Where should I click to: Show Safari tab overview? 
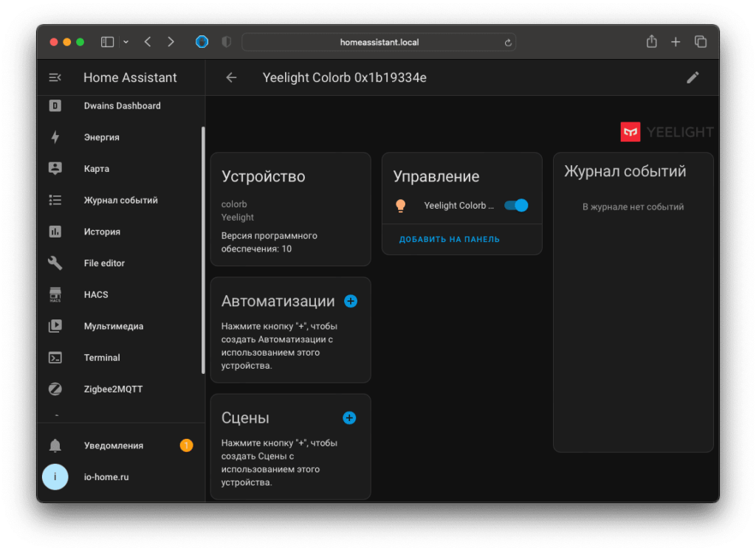pos(701,42)
